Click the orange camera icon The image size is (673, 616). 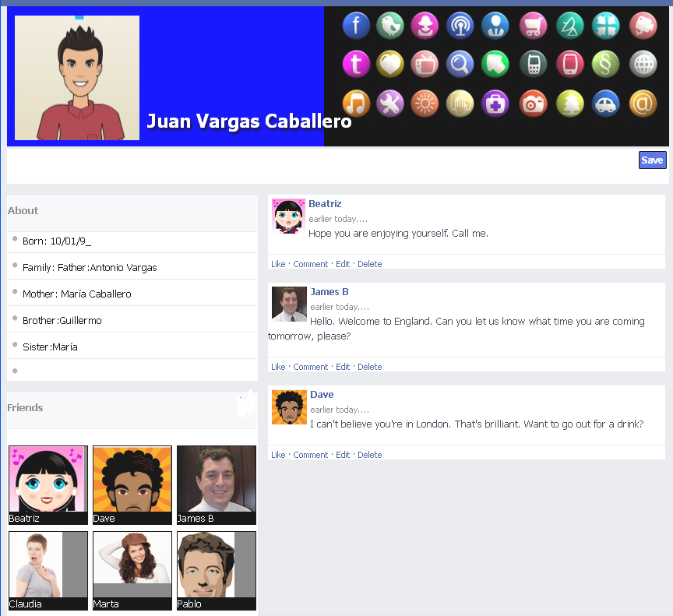[x=534, y=103]
